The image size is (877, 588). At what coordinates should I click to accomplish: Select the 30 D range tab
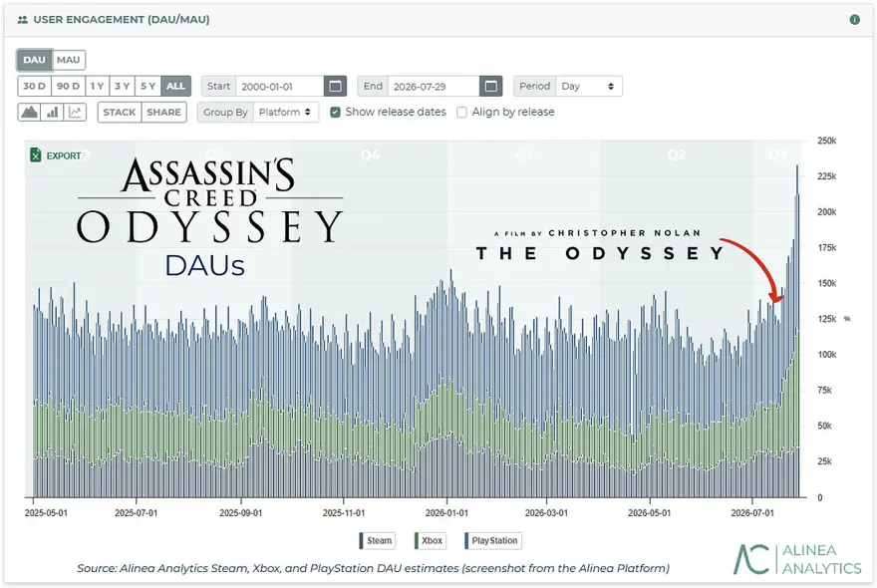(x=34, y=86)
